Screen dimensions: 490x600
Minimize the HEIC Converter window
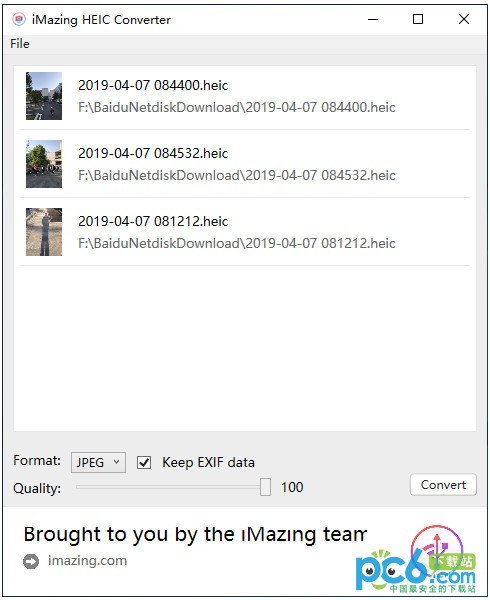pyautogui.click(x=373, y=19)
